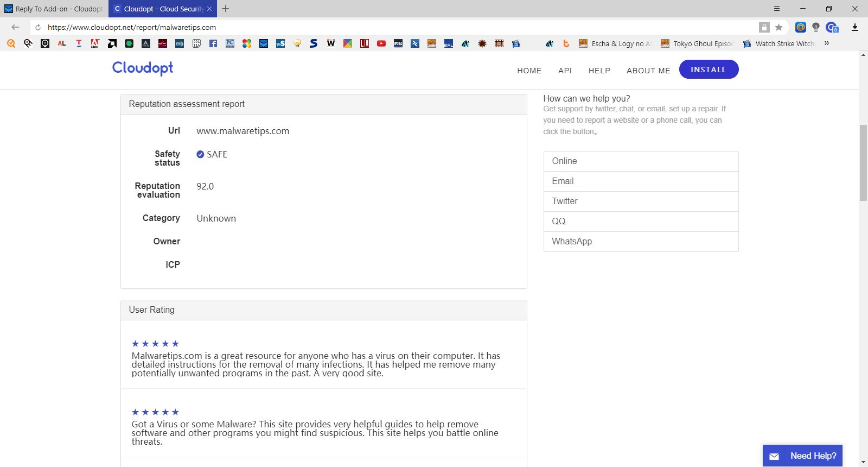This screenshot has height=467, width=868.
Task: Click the Cloudopt logo
Action: [143, 68]
